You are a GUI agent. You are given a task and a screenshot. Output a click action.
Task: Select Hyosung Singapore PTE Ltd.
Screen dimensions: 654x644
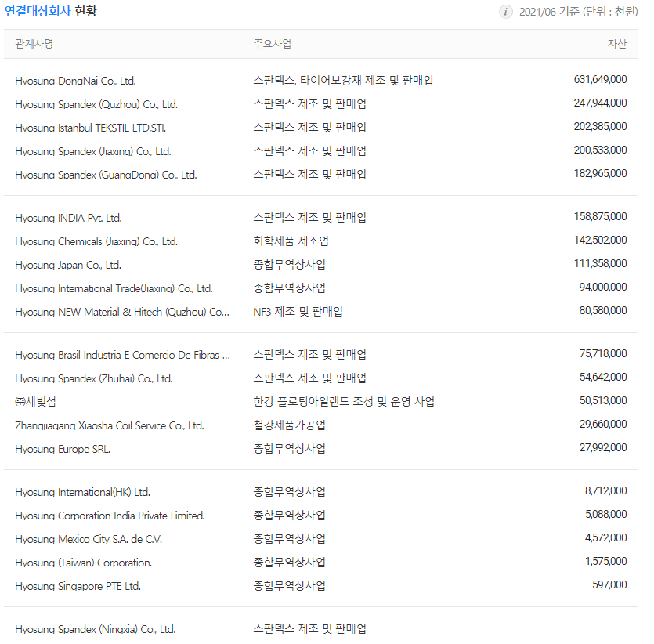[x=78, y=587]
